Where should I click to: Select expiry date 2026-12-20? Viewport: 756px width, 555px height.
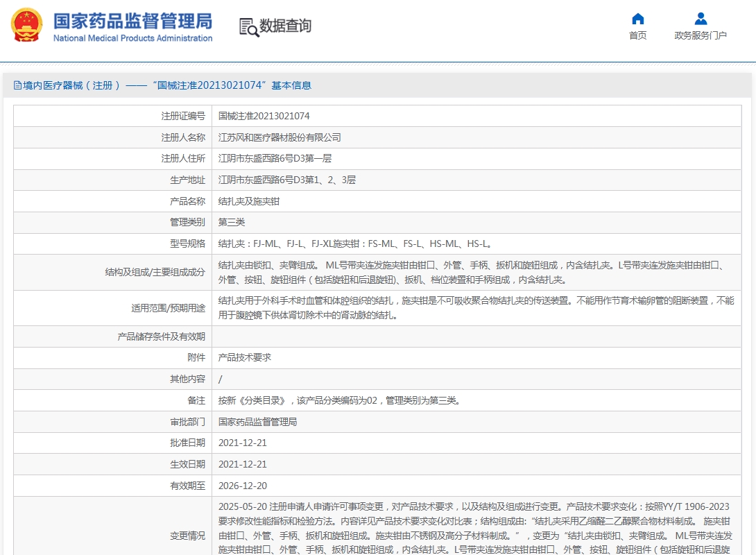pyautogui.click(x=243, y=486)
